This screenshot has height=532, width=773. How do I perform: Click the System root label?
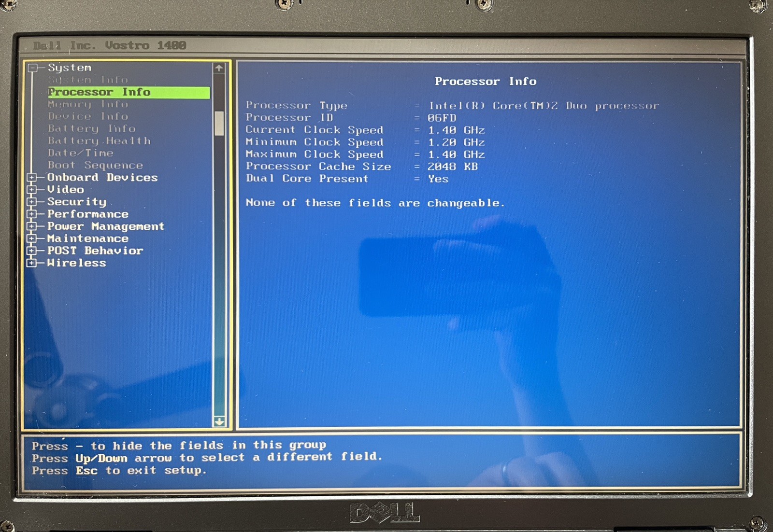click(x=70, y=68)
